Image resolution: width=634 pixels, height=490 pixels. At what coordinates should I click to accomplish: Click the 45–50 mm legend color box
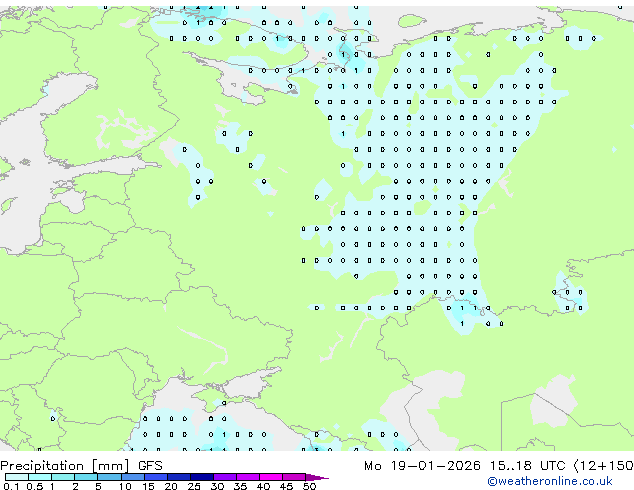click(x=294, y=477)
